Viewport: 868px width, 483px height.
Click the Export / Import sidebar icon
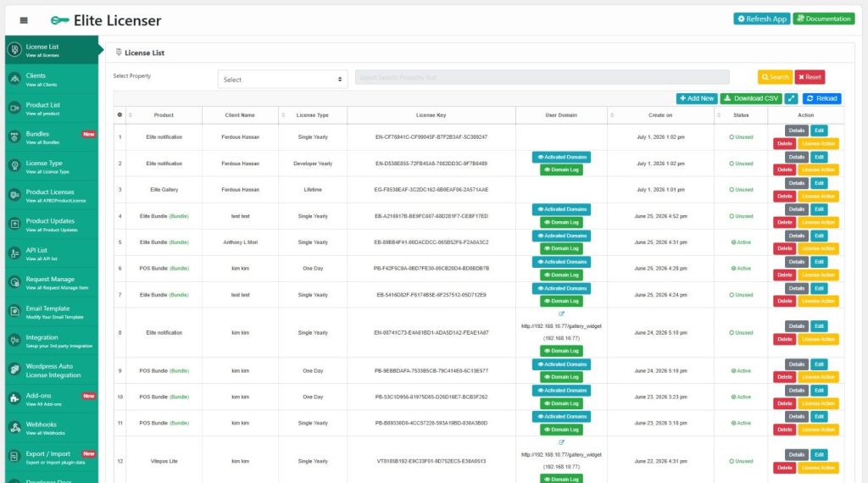click(14, 457)
